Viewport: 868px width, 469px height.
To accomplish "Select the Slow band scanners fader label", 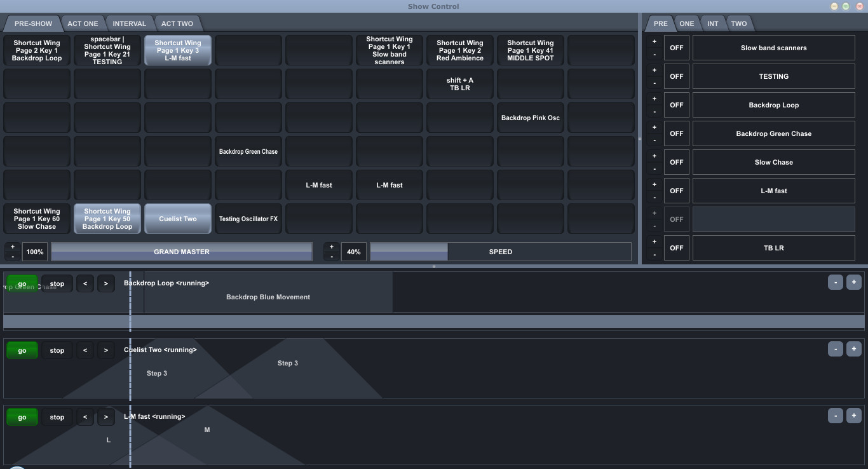I will pos(774,48).
